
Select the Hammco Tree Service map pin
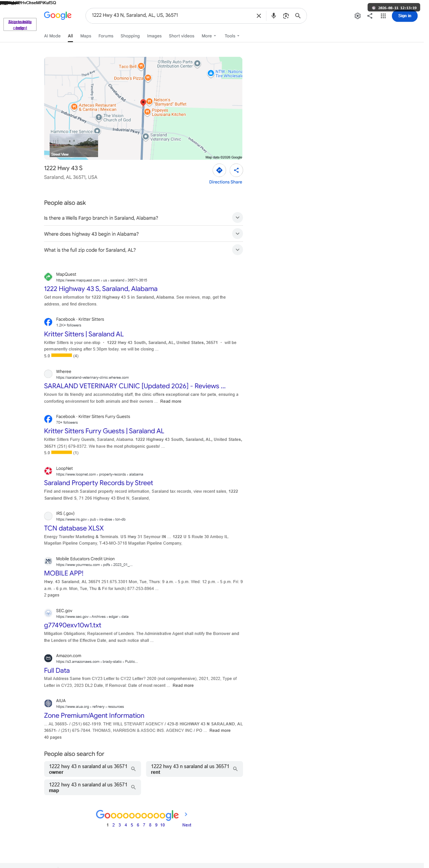pyautogui.click(x=97, y=131)
